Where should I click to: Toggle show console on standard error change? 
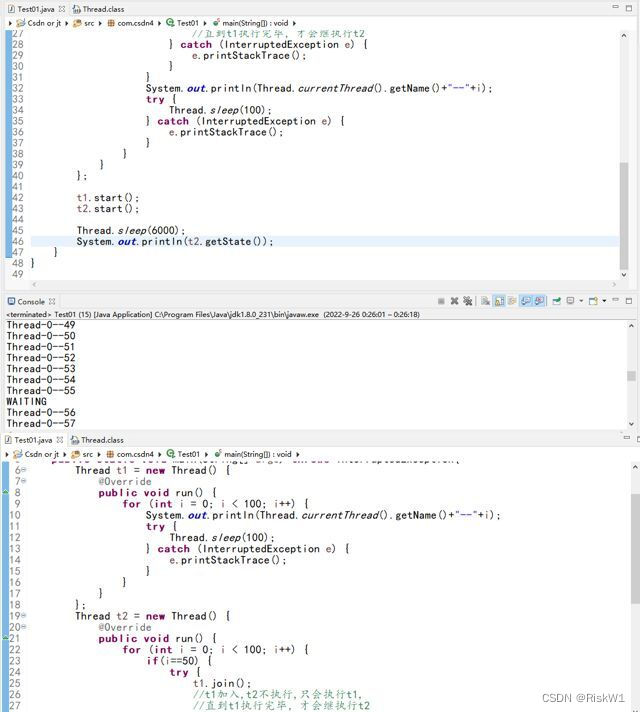[539, 301]
